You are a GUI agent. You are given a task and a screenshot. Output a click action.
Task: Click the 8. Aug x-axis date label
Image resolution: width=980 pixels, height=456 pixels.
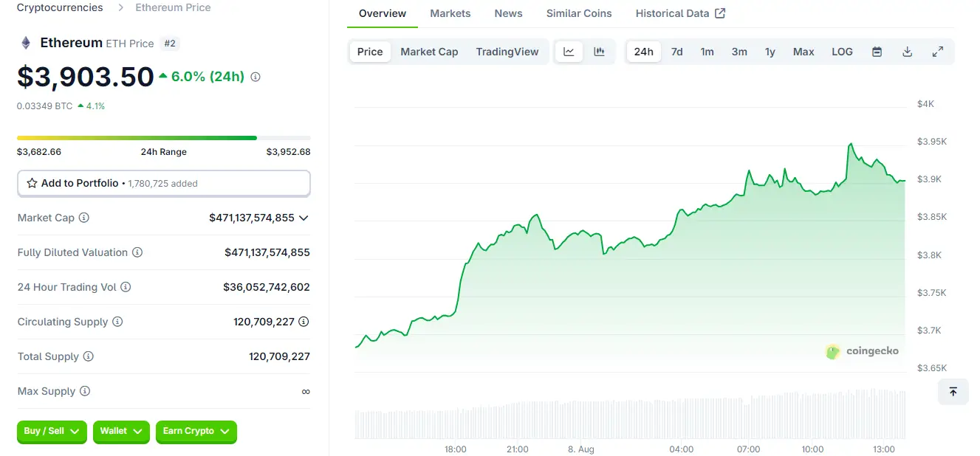pos(581,449)
